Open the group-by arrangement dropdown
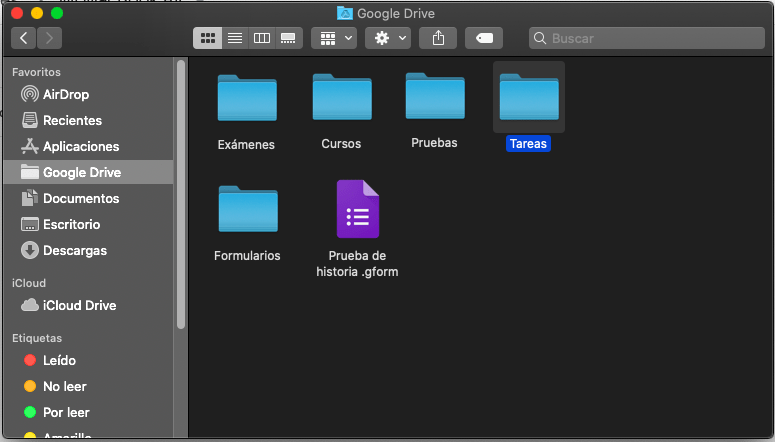Viewport: 775px width, 442px height. pos(334,38)
